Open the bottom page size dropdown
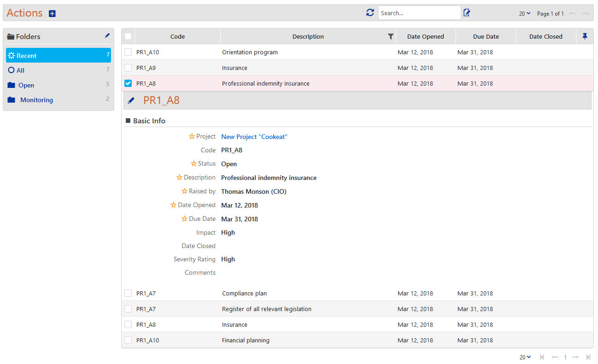The width and height of the screenshot is (598, 364). [525, 357]
